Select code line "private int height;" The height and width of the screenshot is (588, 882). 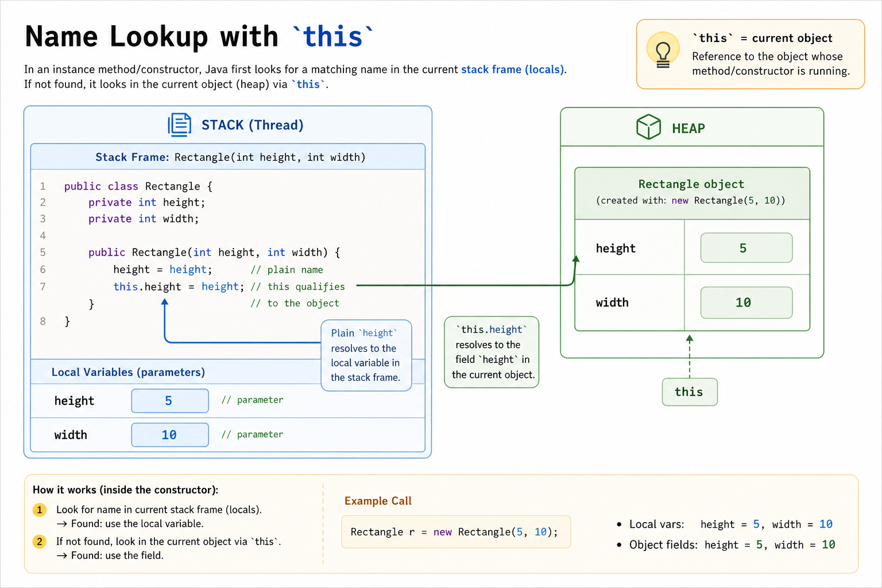(146, 202)
